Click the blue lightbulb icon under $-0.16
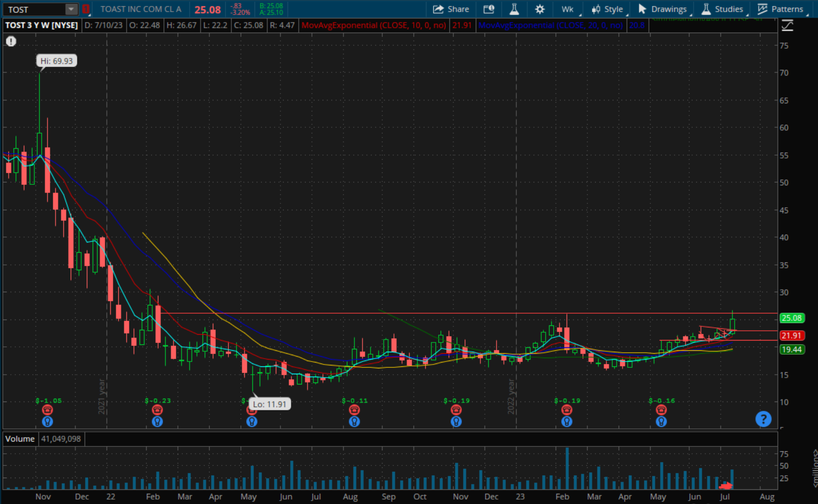 tap(661, 422)
